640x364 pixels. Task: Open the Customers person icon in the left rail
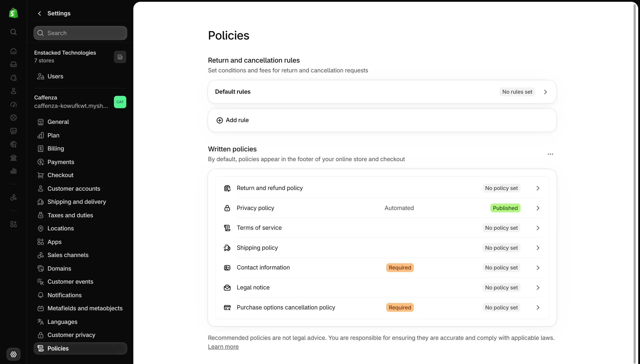coord(14,91)
